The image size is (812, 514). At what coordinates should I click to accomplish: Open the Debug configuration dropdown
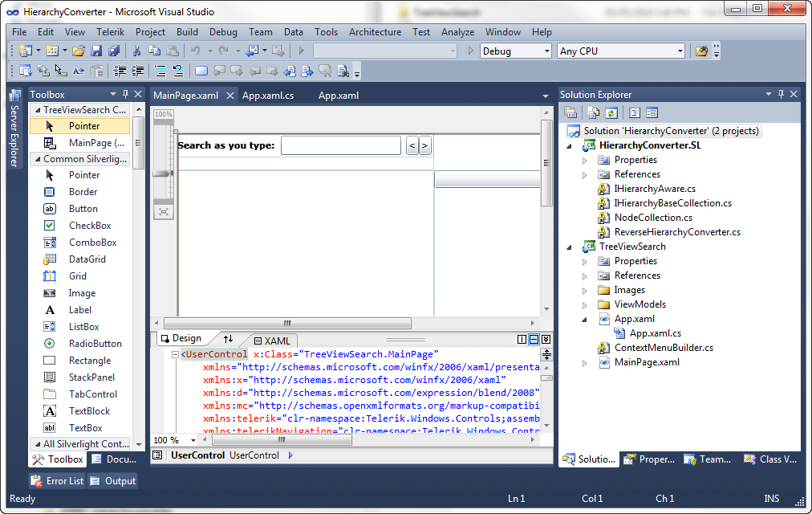point(545,51)
